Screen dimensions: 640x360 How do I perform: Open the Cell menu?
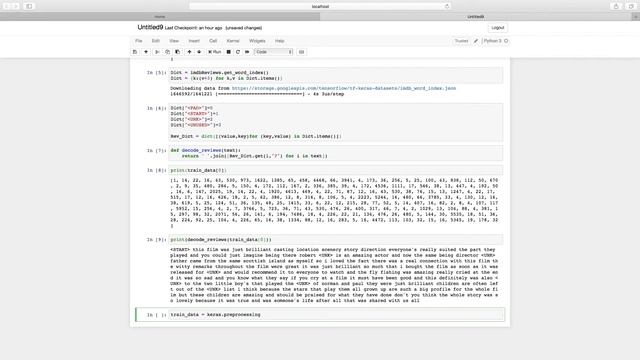pyautogui.click(x=213, y=41)
